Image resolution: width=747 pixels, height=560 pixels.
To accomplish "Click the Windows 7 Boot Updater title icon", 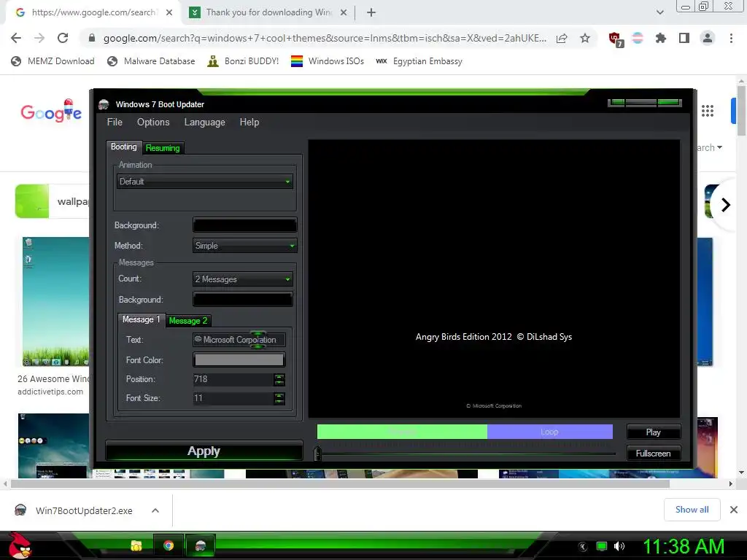I will tap(104, 104).
